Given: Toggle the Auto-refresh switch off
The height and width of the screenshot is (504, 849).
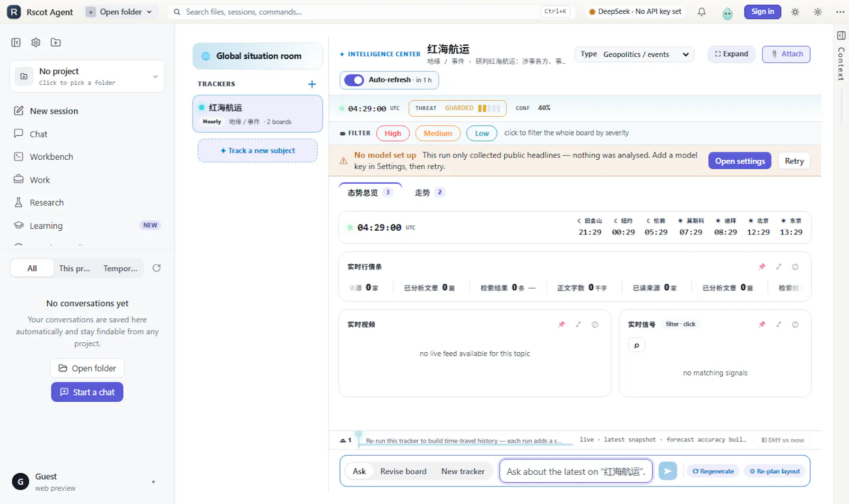Looking at the screenshot, I should [x=354, y=80].
